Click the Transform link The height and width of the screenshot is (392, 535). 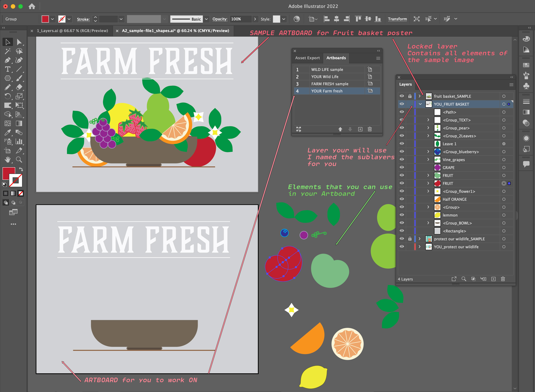pyautogui.click(x=397, y=19)
